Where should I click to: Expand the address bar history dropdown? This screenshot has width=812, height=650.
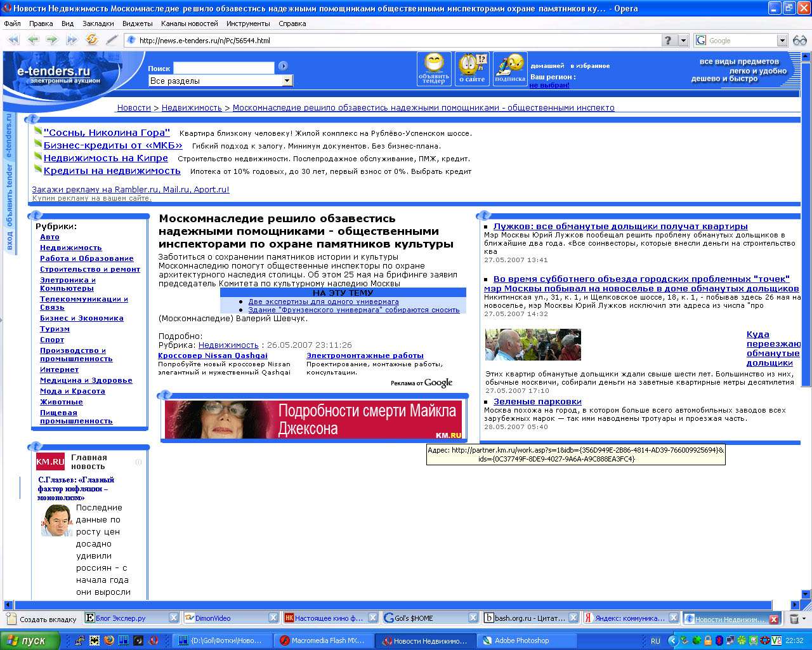click(684, 41)
